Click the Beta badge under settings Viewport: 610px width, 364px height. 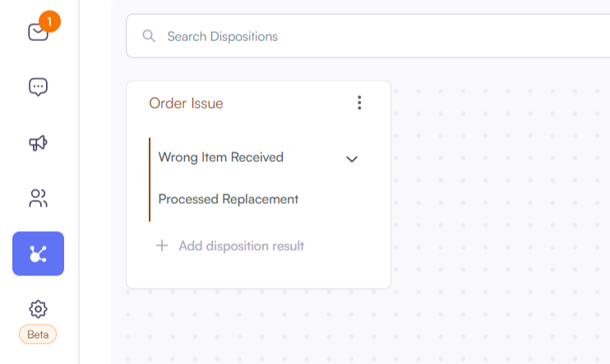[38, 334]
